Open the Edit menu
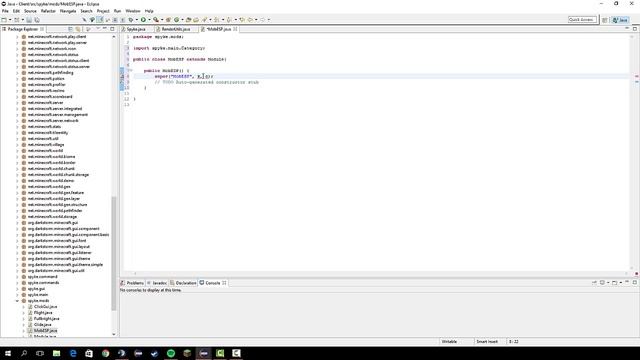This screenshot has width=640, height=360. (16, 11)
